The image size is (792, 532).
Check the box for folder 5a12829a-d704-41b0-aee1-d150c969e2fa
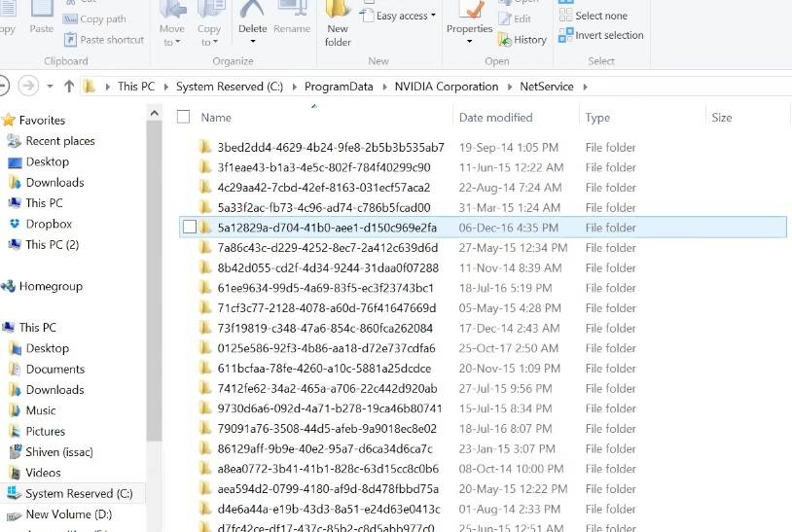tap(190, 228)
